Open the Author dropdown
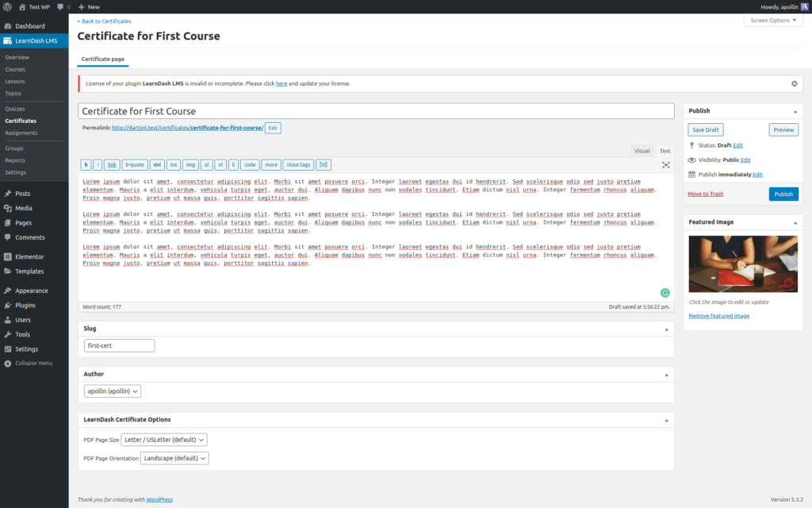812x508 pixels. coord(112,391)
